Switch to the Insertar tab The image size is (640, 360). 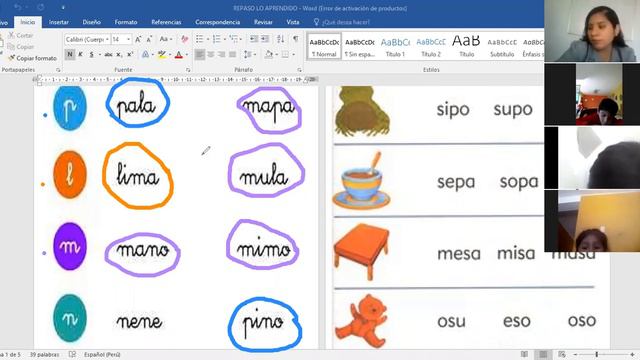[x=59, y=22]
